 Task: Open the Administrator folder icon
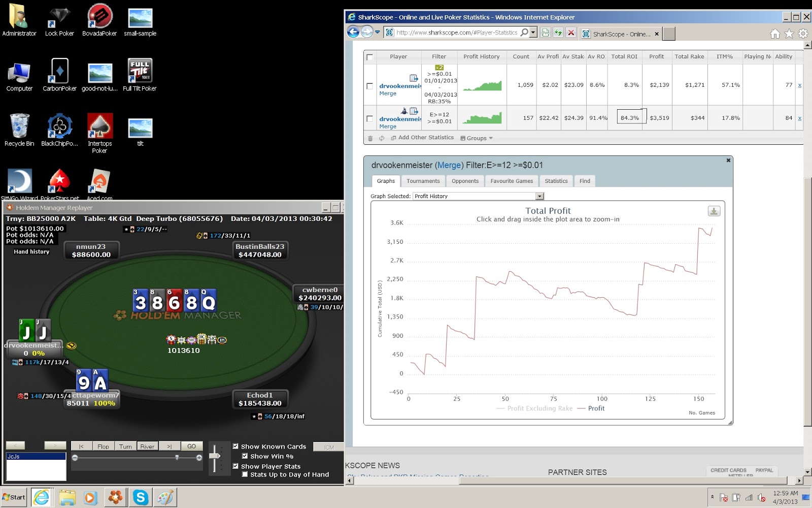[19, 20]
